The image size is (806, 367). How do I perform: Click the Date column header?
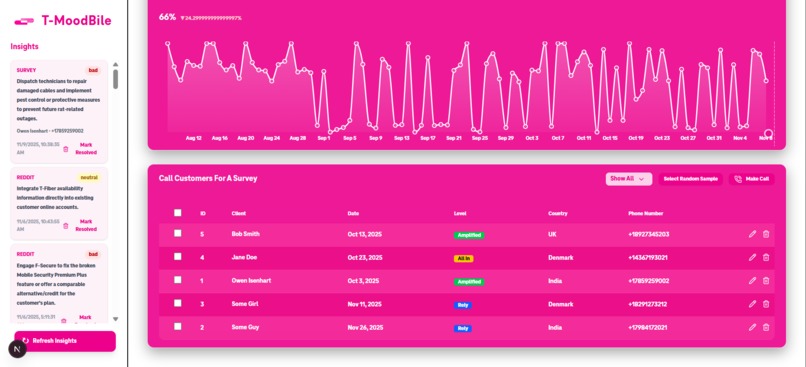[x=353, y=213]
